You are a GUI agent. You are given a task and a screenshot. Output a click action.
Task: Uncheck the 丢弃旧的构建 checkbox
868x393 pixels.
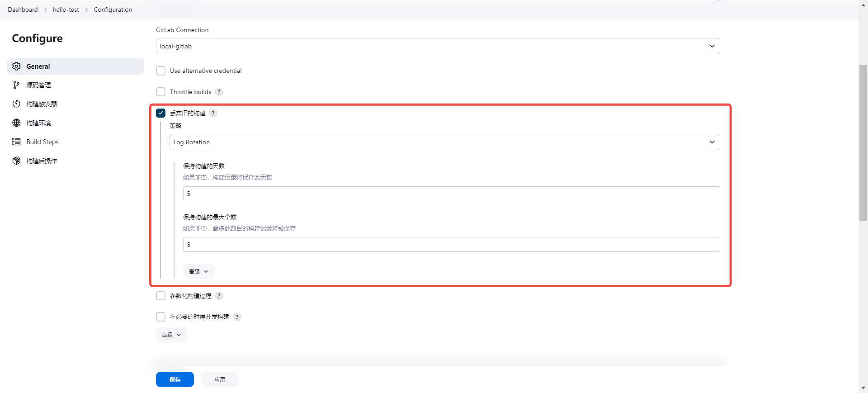point(160,113)
